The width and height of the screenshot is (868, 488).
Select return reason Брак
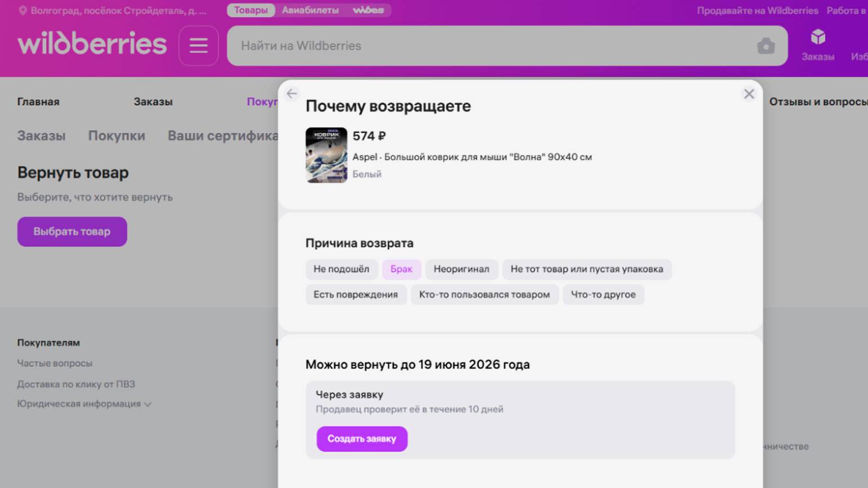tap(401, 269)
